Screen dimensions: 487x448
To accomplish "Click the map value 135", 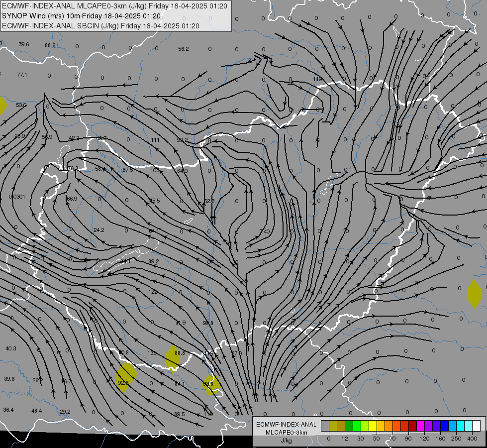I will (152, 353).
